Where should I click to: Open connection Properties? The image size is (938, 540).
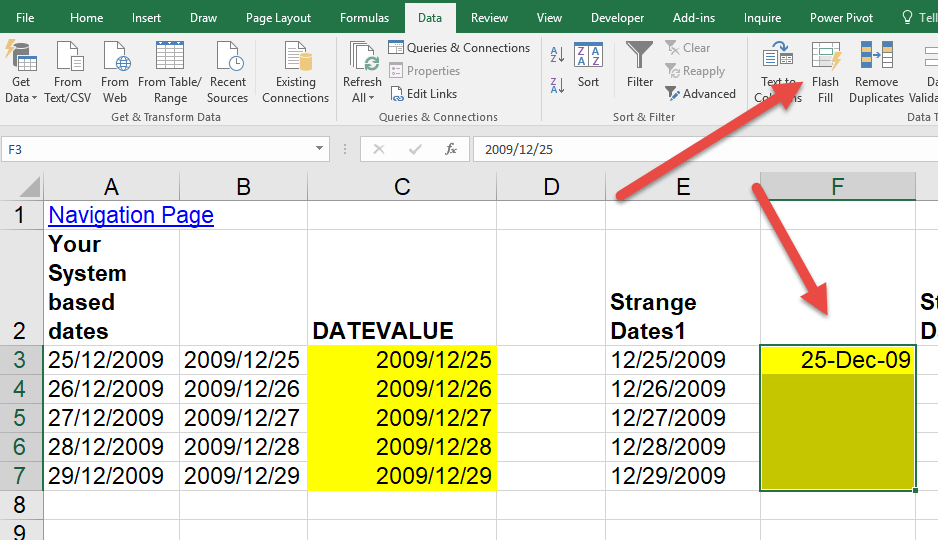(x=425, y=71)
